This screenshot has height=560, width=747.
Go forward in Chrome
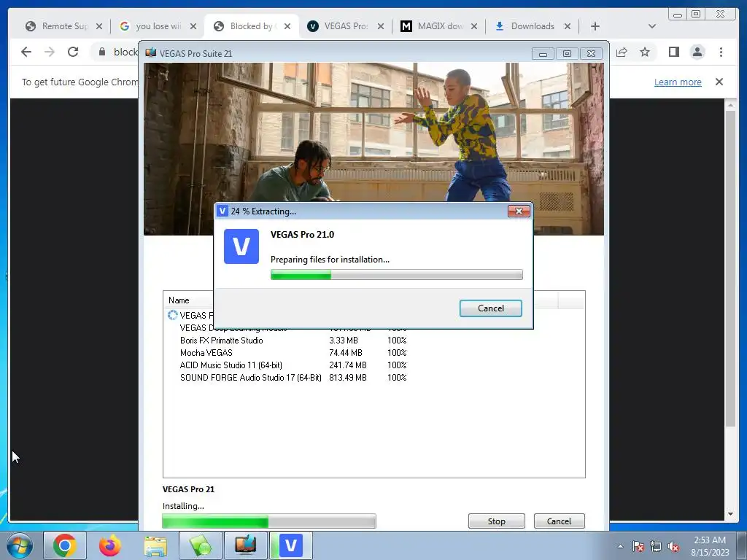pos(50,52)
